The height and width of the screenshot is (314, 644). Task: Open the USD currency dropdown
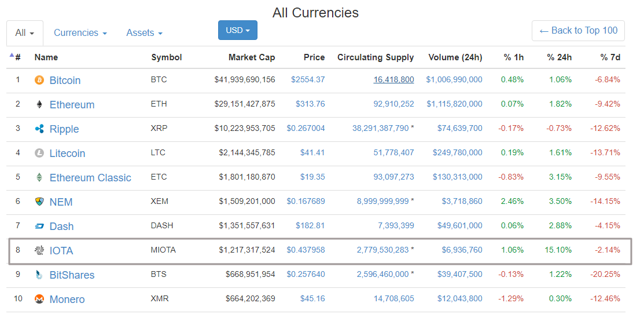pos(237,30)
